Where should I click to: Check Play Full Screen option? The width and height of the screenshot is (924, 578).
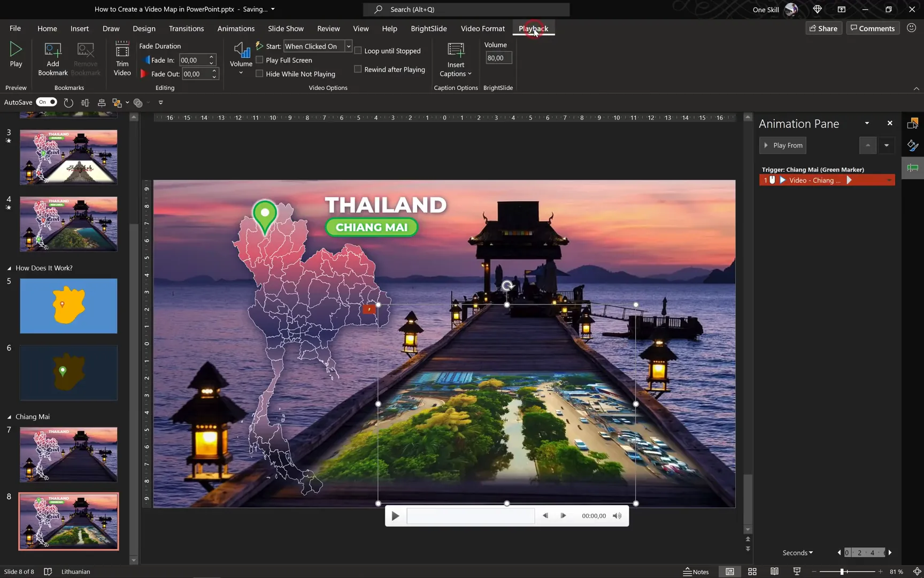(259, 60)
